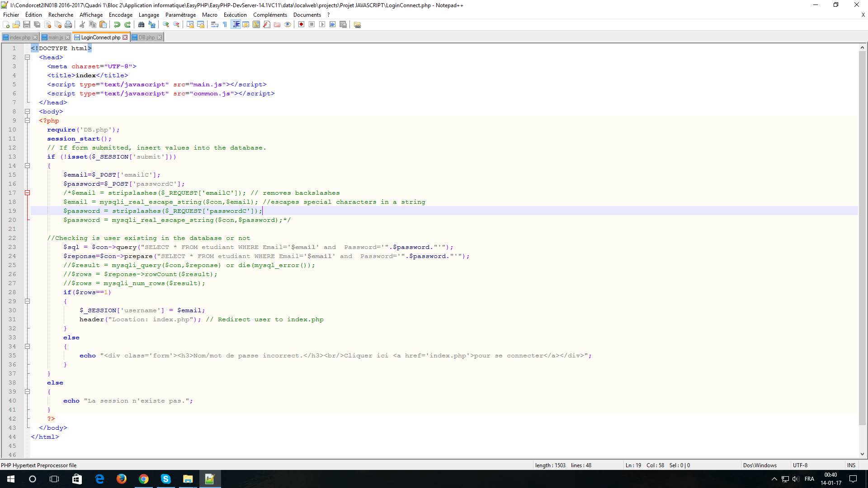Click the Playback macro icon
Image resolution: width=868 pixels, height=488 pixels.
pos(322,25)
